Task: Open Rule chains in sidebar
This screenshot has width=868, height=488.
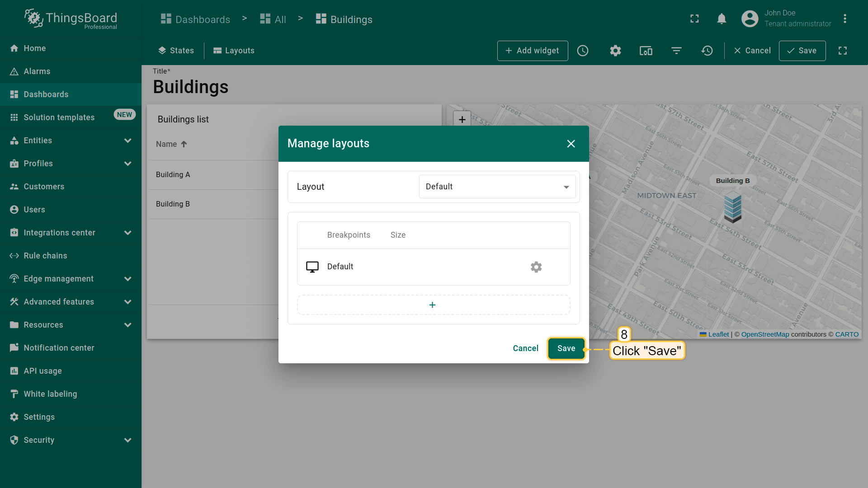Action: 45,256
